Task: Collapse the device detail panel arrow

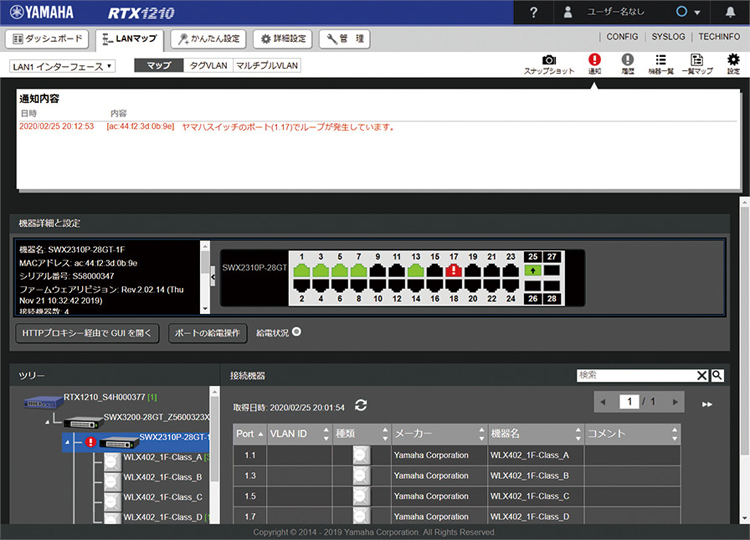Action: [x=213, y=277]
